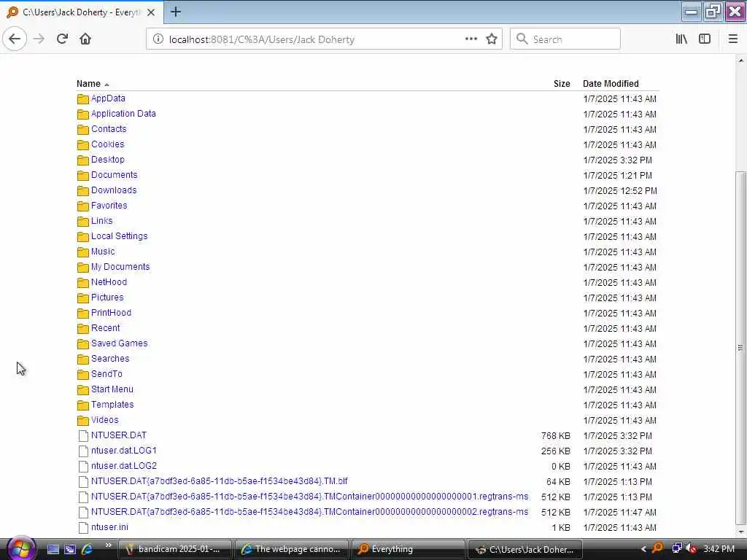Click the Local Settings folder icon

[83, 237]
